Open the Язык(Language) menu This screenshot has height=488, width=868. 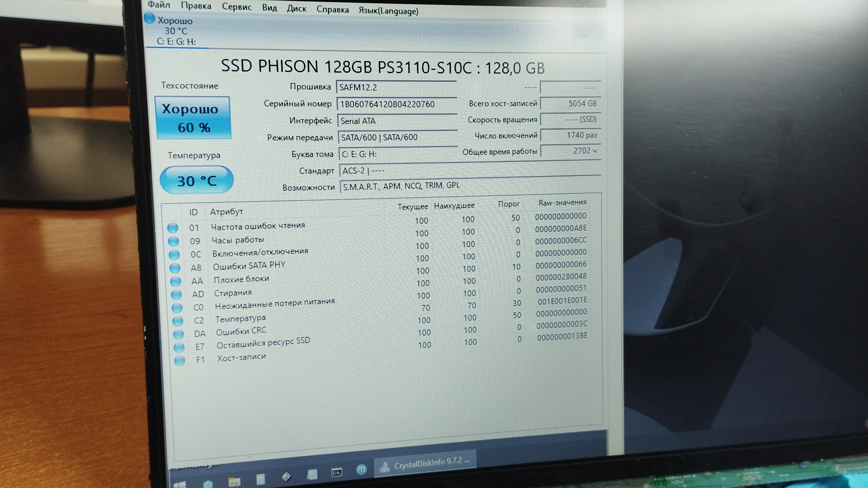pos(388,11)
